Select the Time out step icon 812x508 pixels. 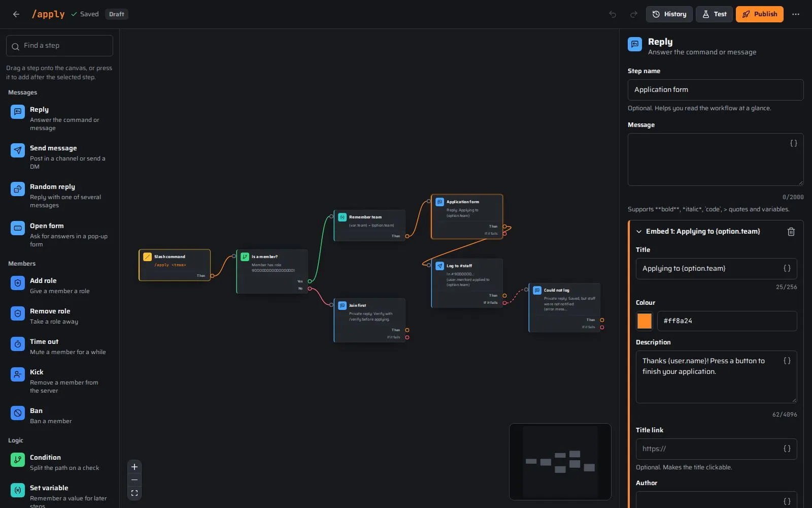[x=18, y=344]
